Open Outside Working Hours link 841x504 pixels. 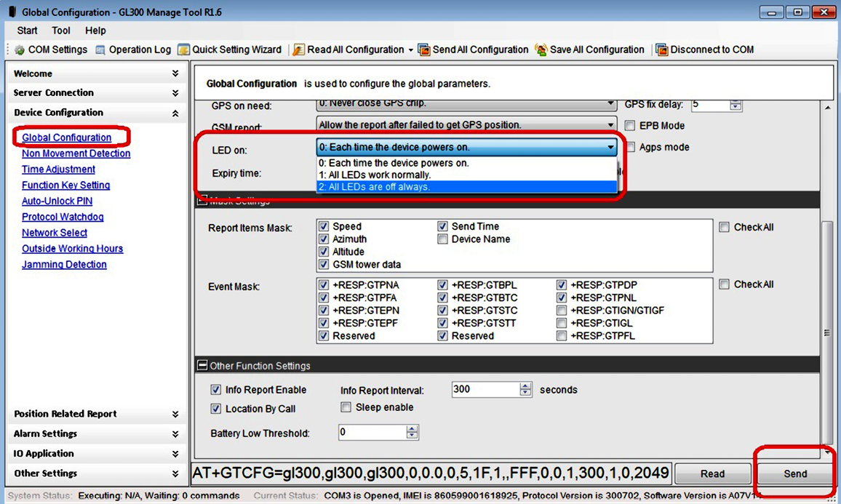(73, 248)
